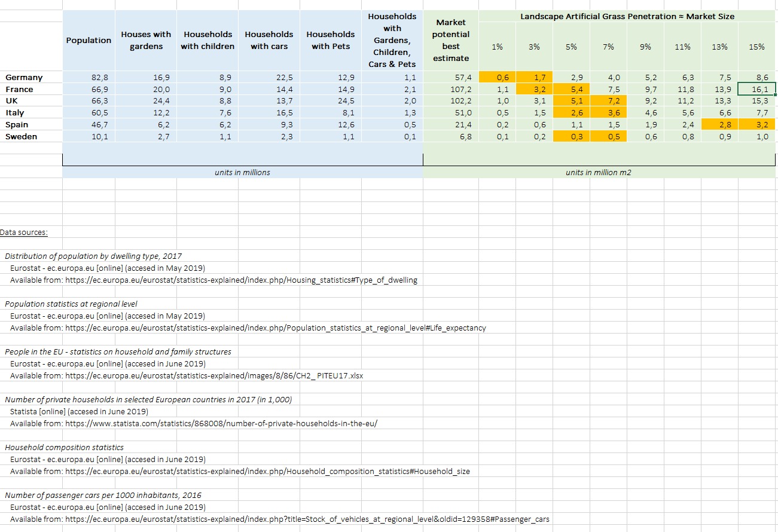778x532 pixels.
Task: Select 'Population statistics at regional level' title
Action: [x=71, y=304]
